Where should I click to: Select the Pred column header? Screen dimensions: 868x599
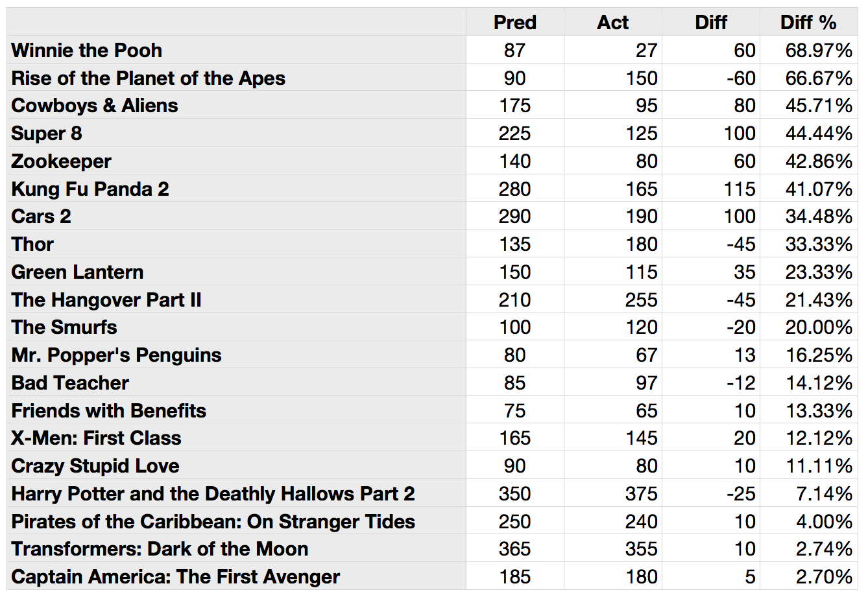[515, 22]
